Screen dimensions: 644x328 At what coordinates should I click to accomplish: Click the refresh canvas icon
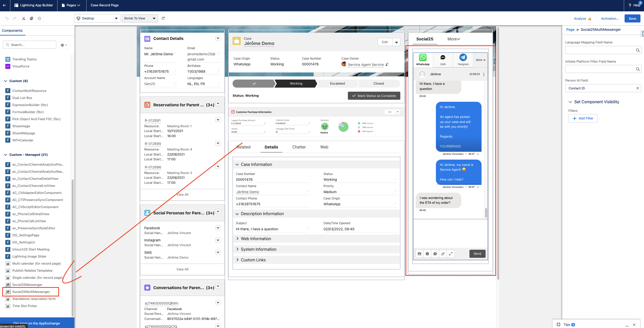pyautogui.click(x=163, y=18)
